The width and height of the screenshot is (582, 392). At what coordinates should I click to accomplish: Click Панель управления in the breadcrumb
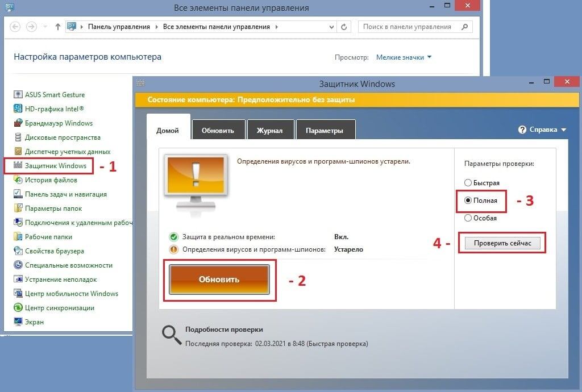pos(119,27)
